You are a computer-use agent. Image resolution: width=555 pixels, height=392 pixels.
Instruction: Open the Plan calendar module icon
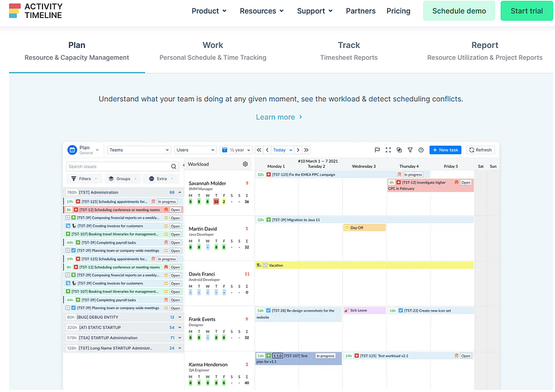[x=72, y=150]
